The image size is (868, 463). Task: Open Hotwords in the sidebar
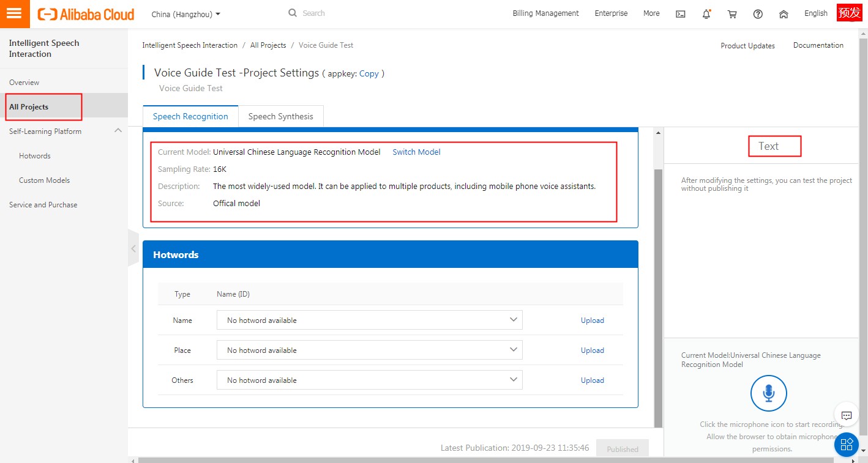(x=35, y=156)
